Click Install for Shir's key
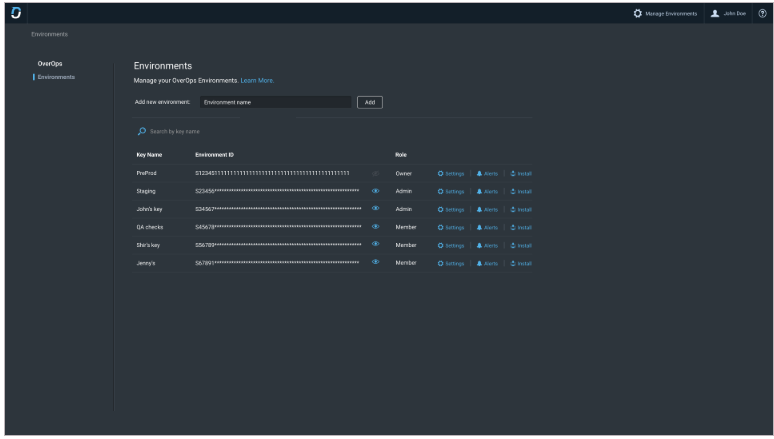The image size is (774, 439). tap(521, 246)
